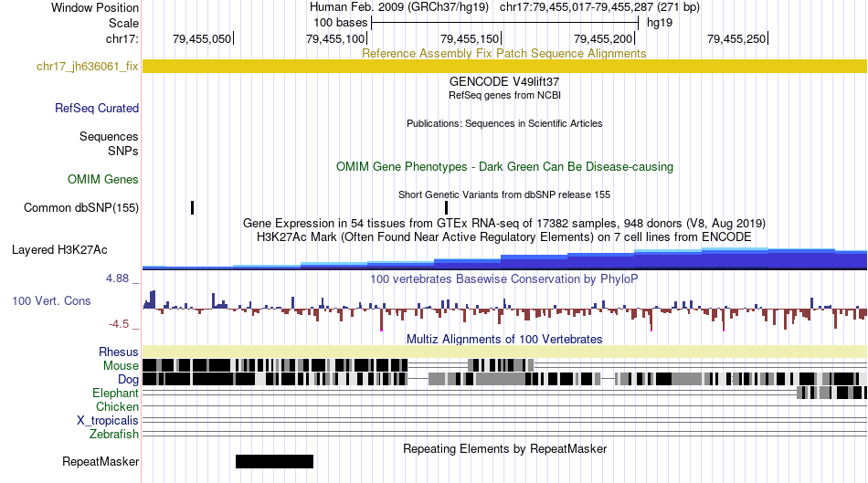Click the GTEx Gene Expression title line
This screenshot has height=483, width=868.
pyautogui.click(x=504, y=224)
